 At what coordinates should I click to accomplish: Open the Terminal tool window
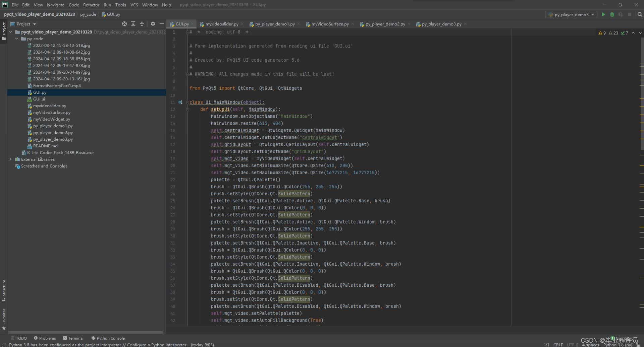[x=73, y=338]
